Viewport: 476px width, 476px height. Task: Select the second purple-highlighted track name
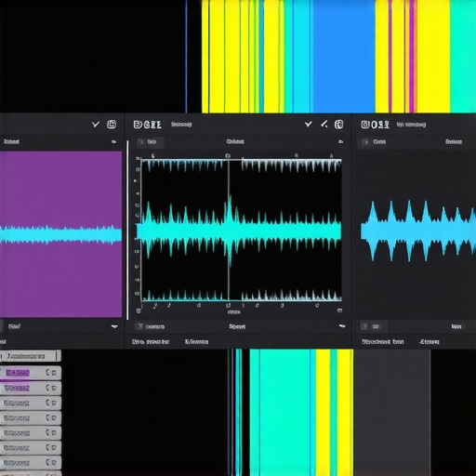coord(17,388)
